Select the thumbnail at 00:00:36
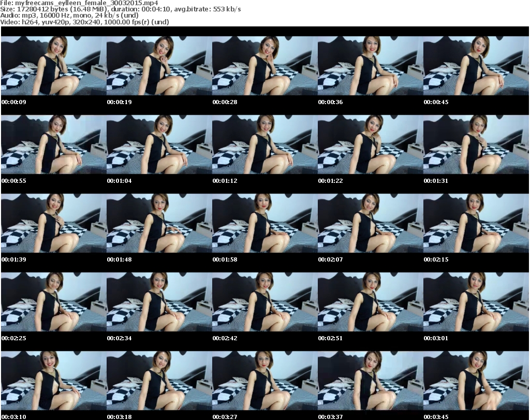This screenshot has width=530, height=420. click(370, 66)
